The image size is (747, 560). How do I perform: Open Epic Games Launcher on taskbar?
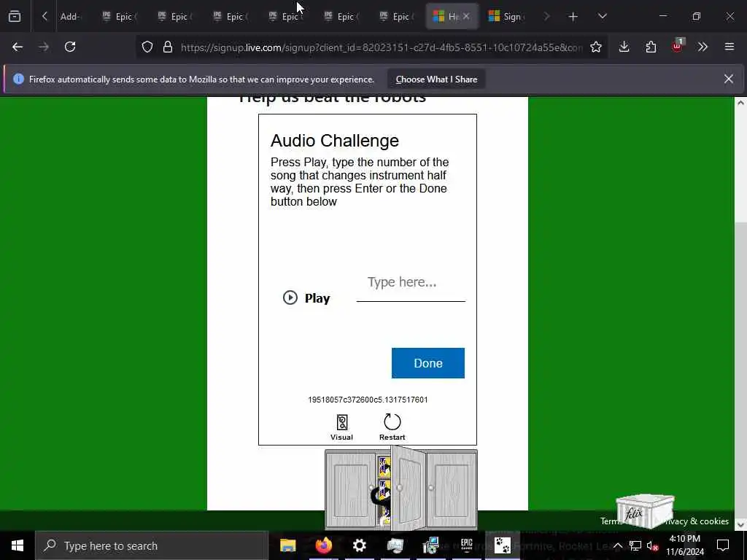click(466, 545)
